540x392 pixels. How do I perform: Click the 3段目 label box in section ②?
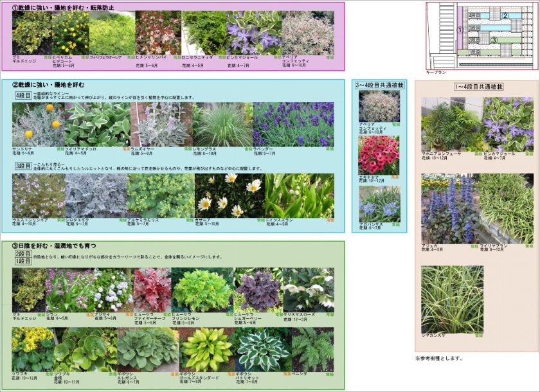[x=23, y=166]
